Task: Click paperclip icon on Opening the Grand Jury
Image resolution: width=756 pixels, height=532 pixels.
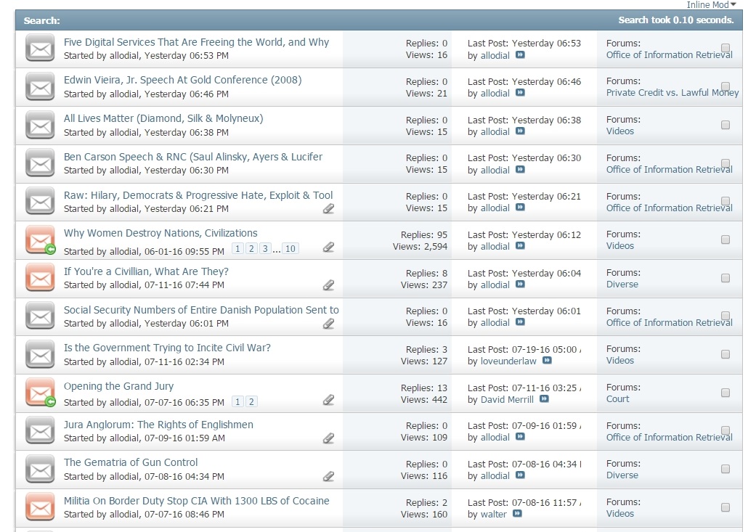Action: click(x=328, y=400)
